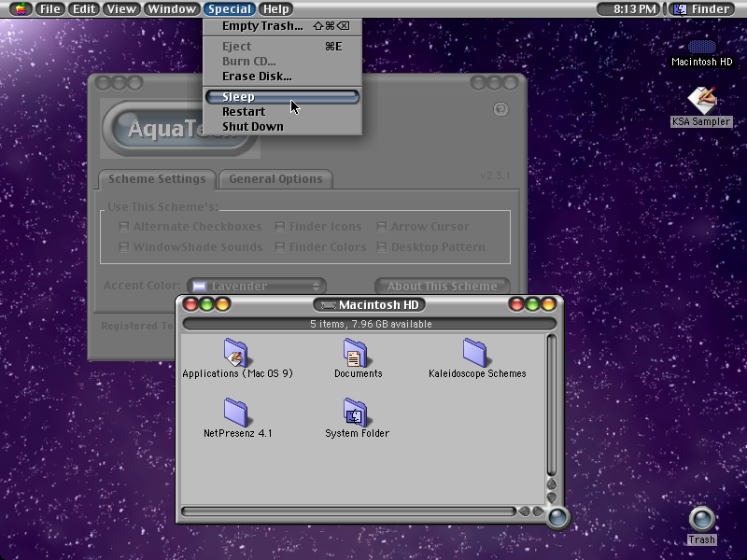Click the horizontal scrollbar in Macintosh HD window
Viewport: 747px width, 560px height.
(x=348, y=511)
